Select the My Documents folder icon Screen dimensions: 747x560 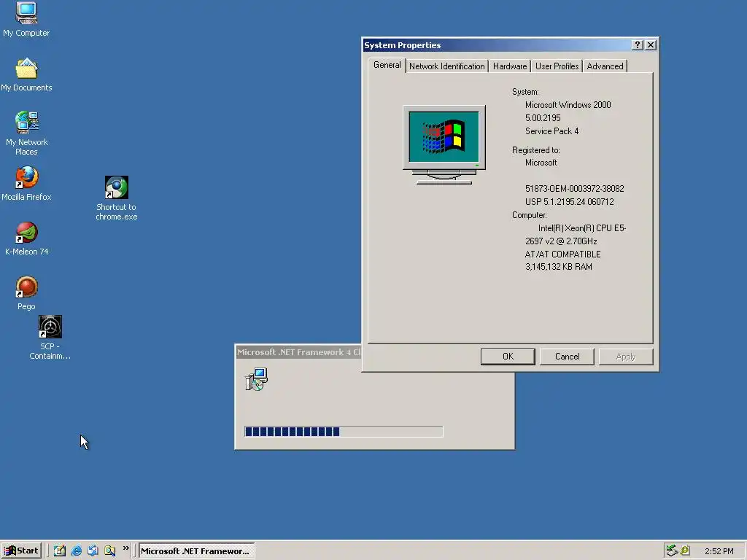click(26, 75)
